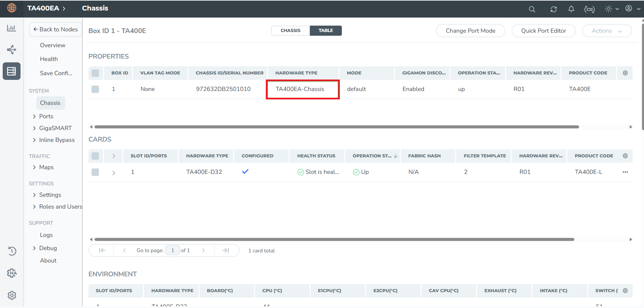Screen dimensions: 644x308
Task: Switch to TABLE view tab
Action: 326,30
